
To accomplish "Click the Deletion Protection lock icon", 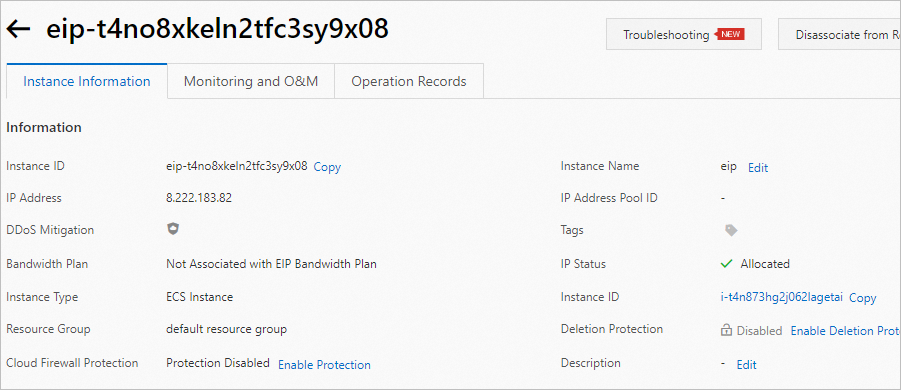I will pos(726,331).
